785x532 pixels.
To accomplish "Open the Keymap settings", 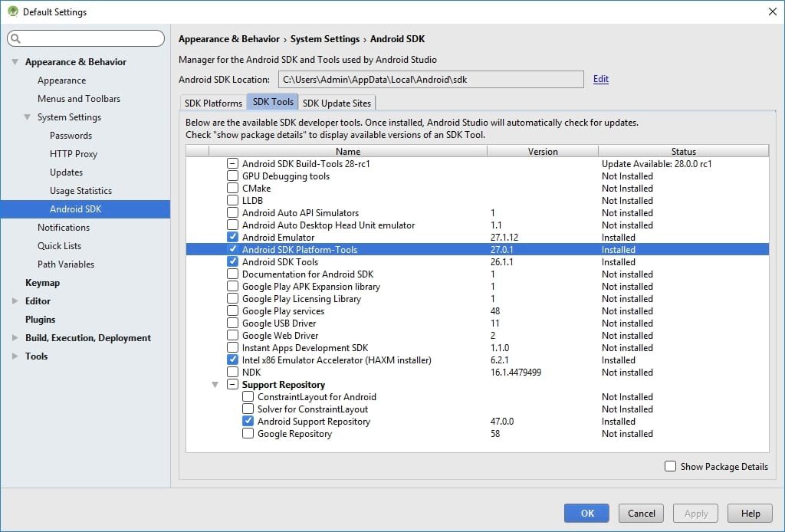I will pyautogui.click(x=43, y=283).
